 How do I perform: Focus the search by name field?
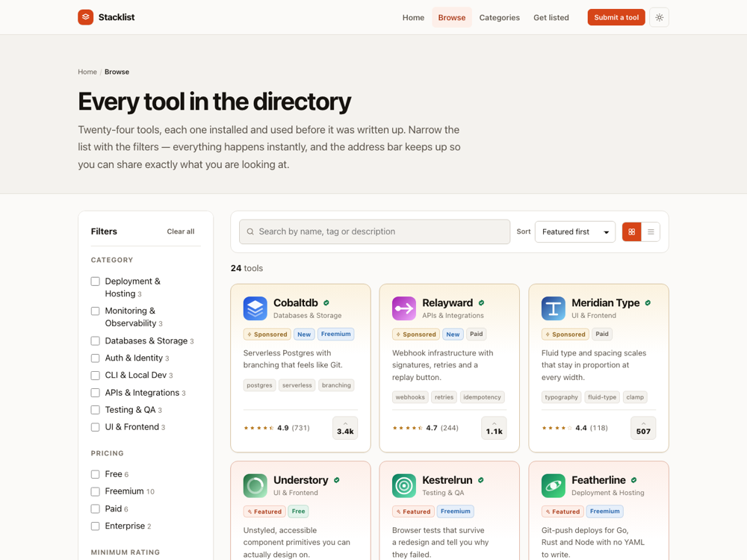pos(374,232)
